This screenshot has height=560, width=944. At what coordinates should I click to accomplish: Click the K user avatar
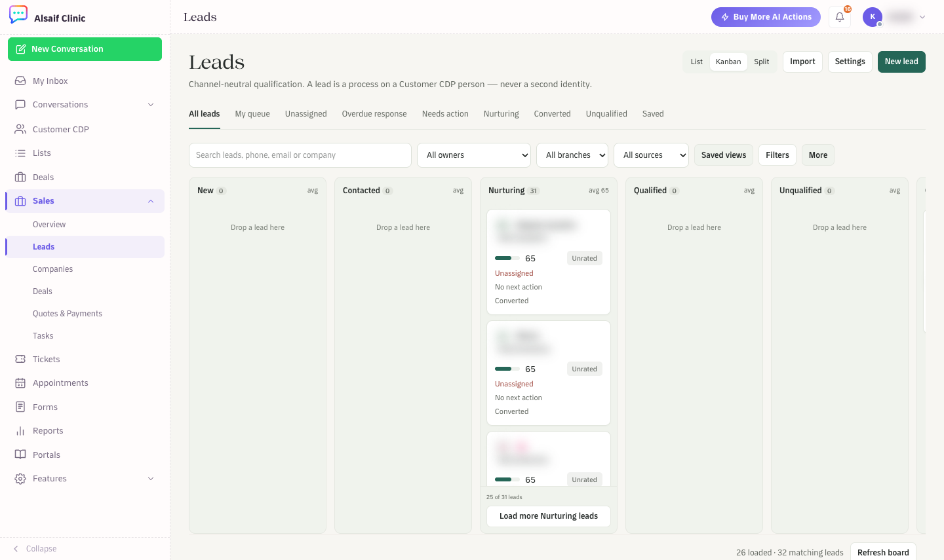(x=873, y=17)
